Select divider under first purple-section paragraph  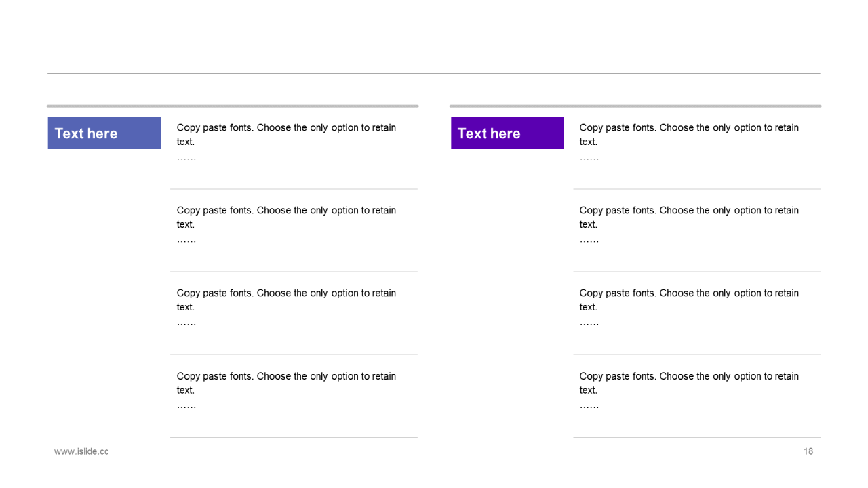coord(696,189)
